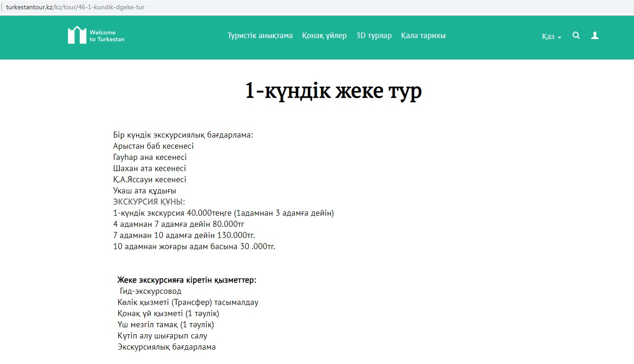Viewport: 634px width, 364px height.
Task: Click text Бір күндік экскурсиялық бағдарлама:
Action: pos(183,135)
